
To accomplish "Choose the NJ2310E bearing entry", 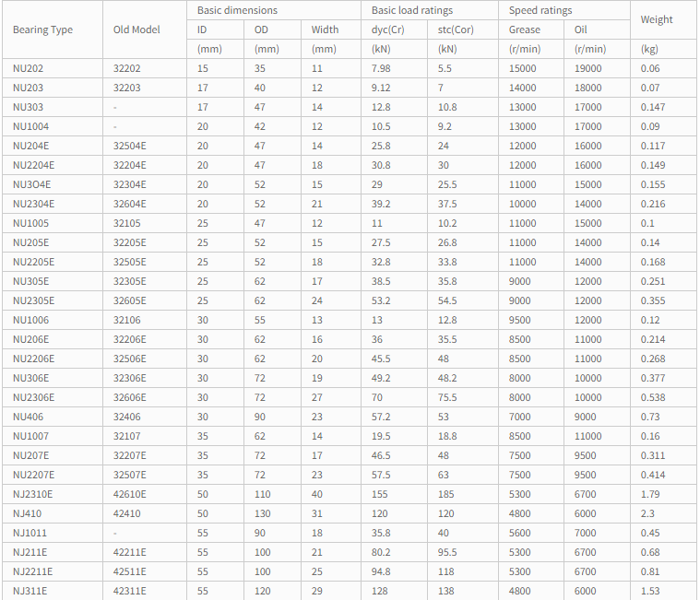I will [x=33, y=494].
